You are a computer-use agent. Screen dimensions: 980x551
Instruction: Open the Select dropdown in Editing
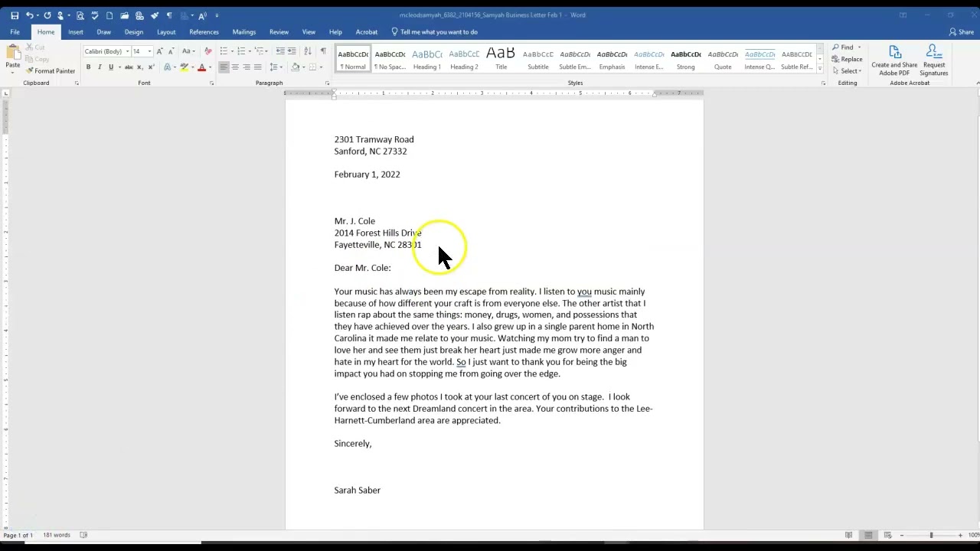coord(847,71)
